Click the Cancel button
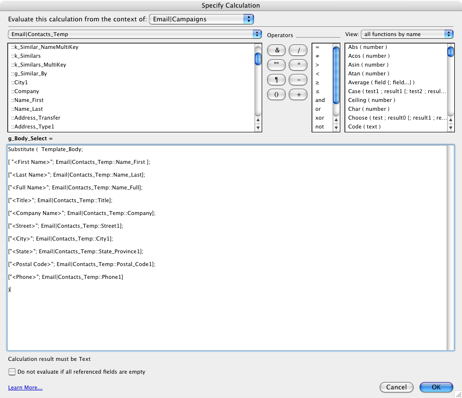462x398 pixels. (x=396, y=387)
